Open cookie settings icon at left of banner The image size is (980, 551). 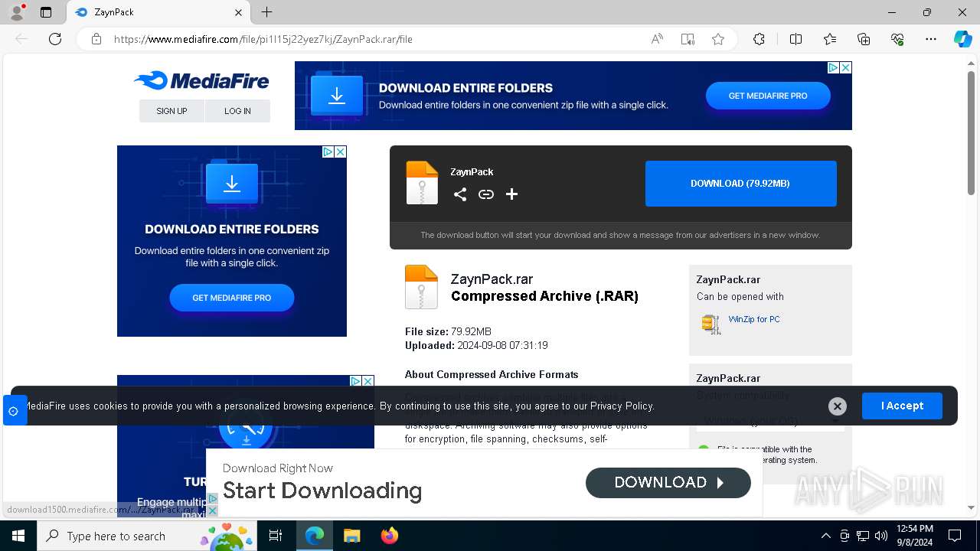pyautogui.click(x=13, y=411)
